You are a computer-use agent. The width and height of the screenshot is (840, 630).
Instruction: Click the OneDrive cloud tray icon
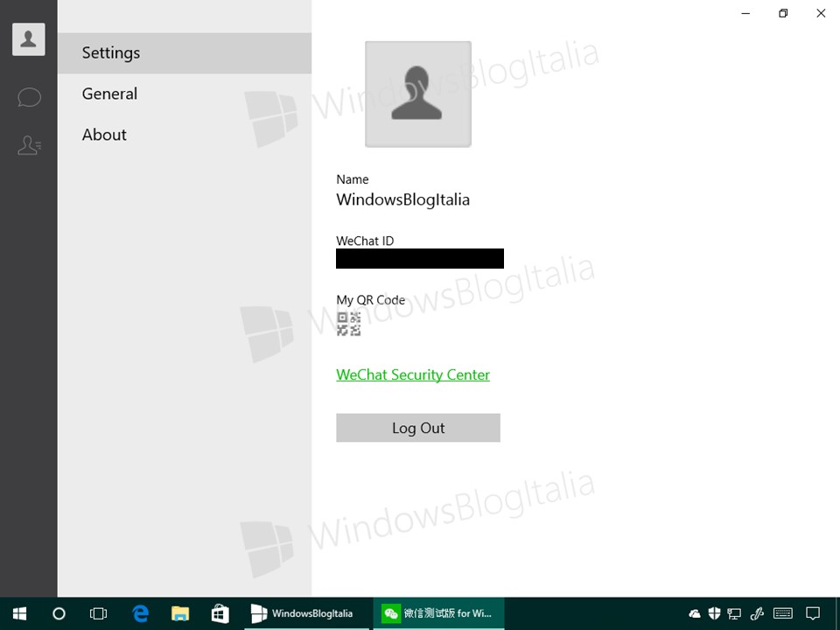click(694, 613)
